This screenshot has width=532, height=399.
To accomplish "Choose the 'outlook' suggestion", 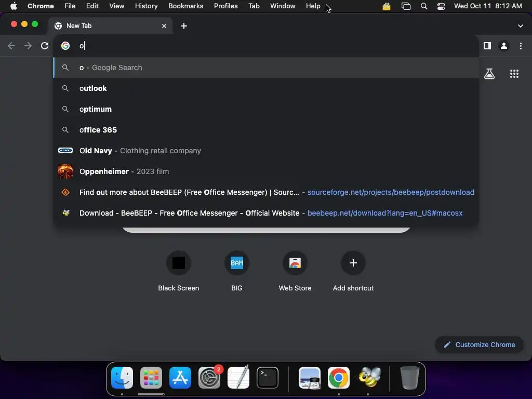I will [x=266, y=88].
